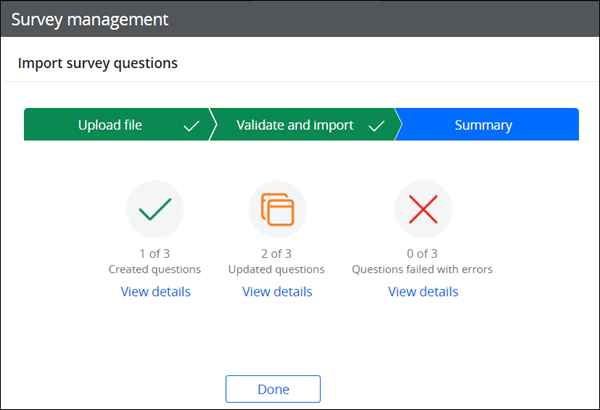Click the Survey management title bar
Image resolution: width=600 pixels, height=410 pixels.
point(300,19)
